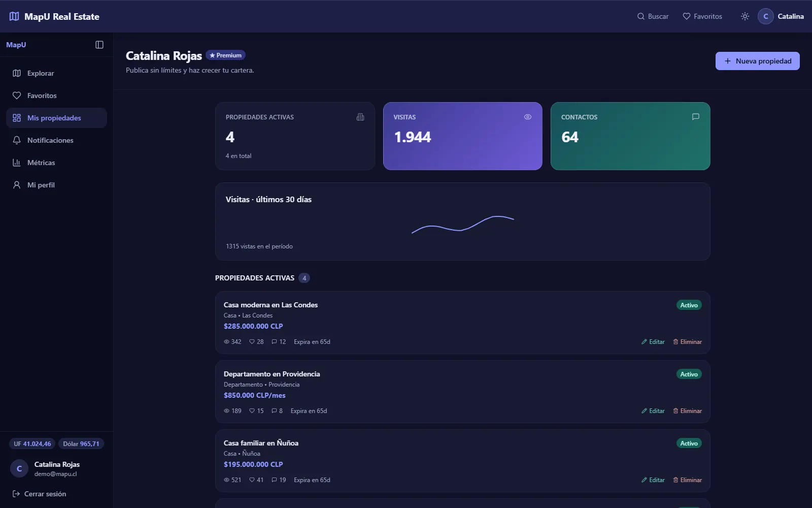Edit Casa familiar en Ñuñoa
The image size is (812, 508).
point(653,480)
